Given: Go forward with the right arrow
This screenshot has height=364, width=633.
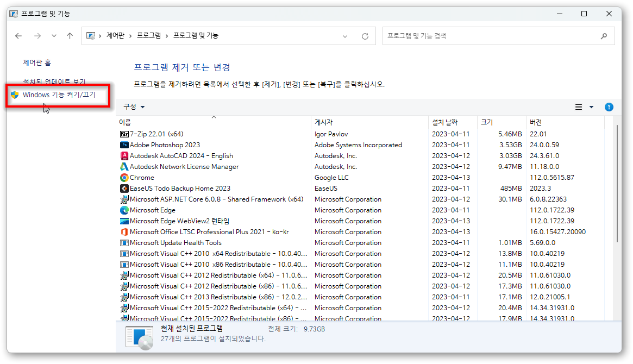Looking at the screenshot, I should pyautogui.click(x=37, y=36).
